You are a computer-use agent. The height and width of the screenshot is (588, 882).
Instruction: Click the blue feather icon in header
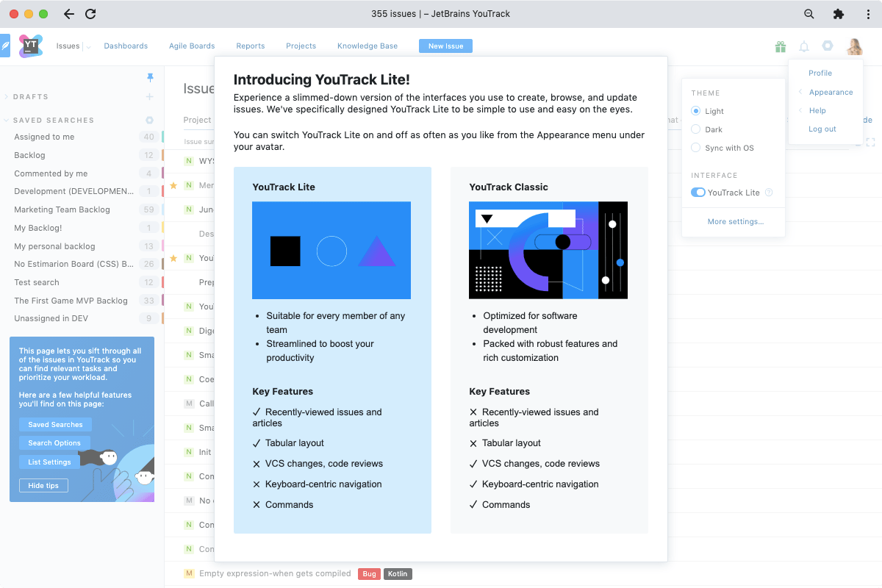click(x=5, y=46)
